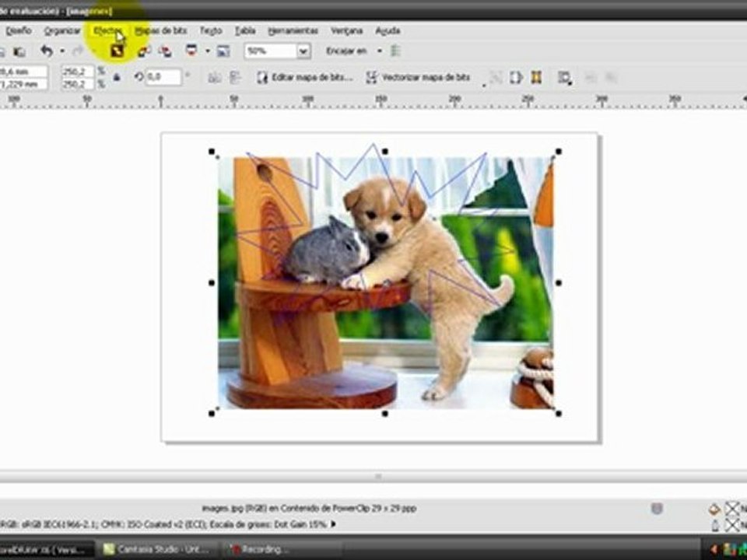
Task: Click the resample bitmap icon
Action: 516,77
